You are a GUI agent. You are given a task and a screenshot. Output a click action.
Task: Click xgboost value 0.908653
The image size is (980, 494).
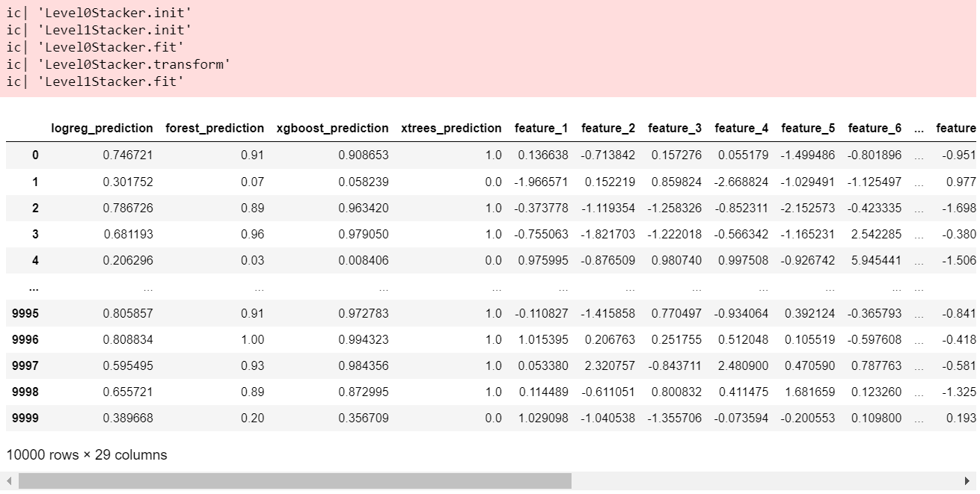[364, 155]
